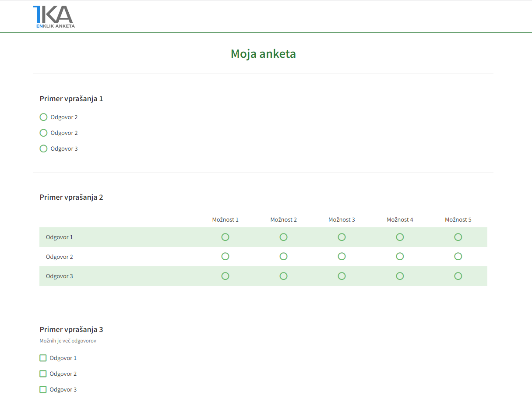532x399 pixels.
Task: Click the Moja anketa survey title
Action: click(x=263, y=54)
